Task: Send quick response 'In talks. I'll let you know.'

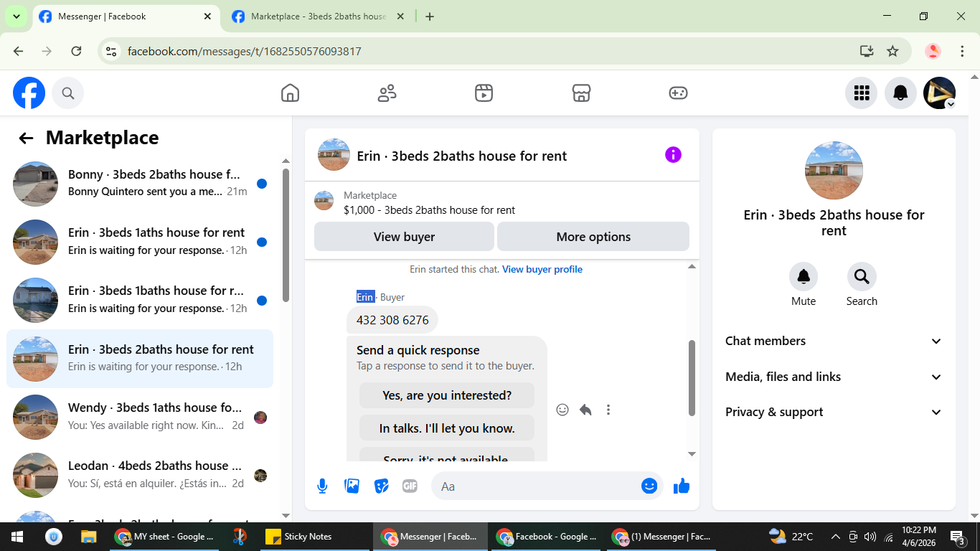Action: [447, 428]
